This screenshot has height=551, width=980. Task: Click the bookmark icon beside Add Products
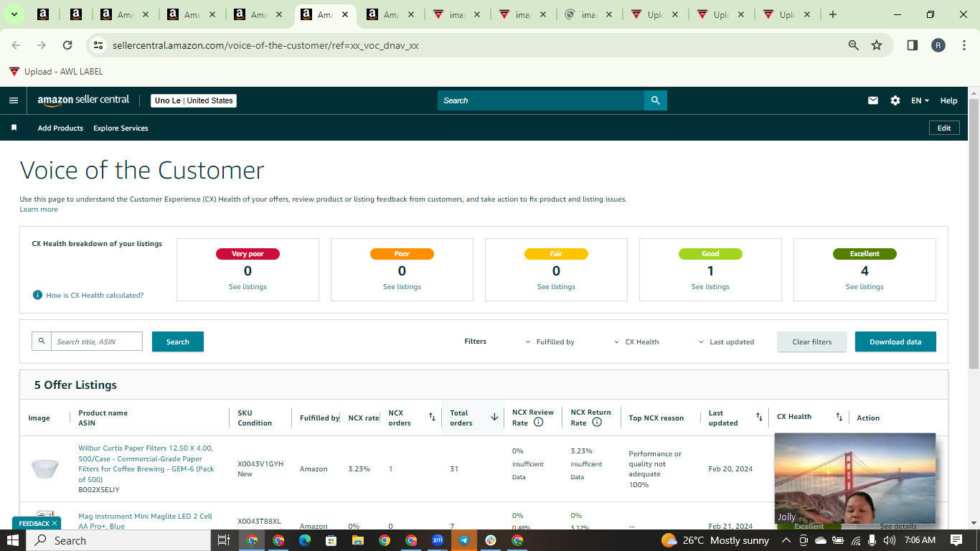(14, 128)
